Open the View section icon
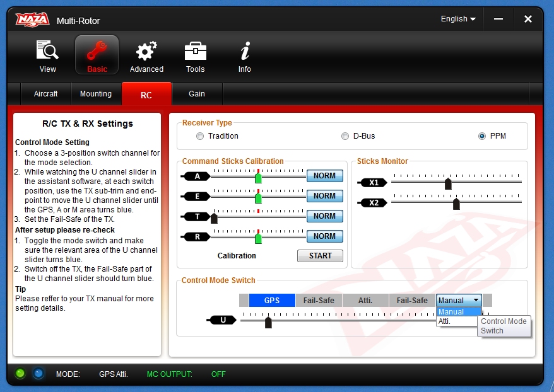Image resolution: width=554 pixels, height=392 pixels. point(47,55)
